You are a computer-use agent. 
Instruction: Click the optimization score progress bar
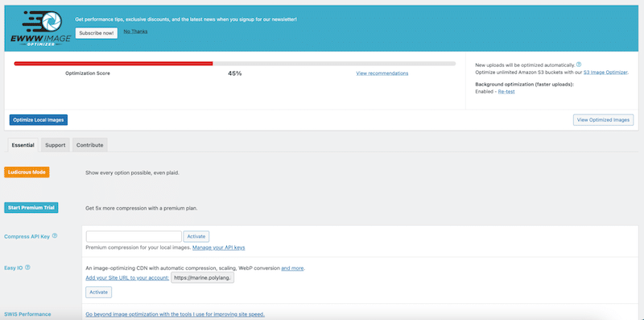pyautogui.click(x=235, y=64)
